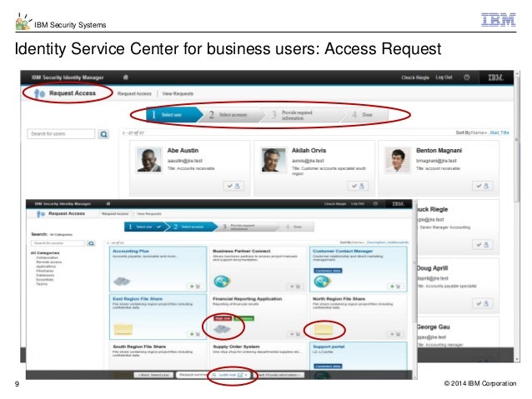Open the View Requests tab
Screen dimensions: 532x399
(178, 93)
